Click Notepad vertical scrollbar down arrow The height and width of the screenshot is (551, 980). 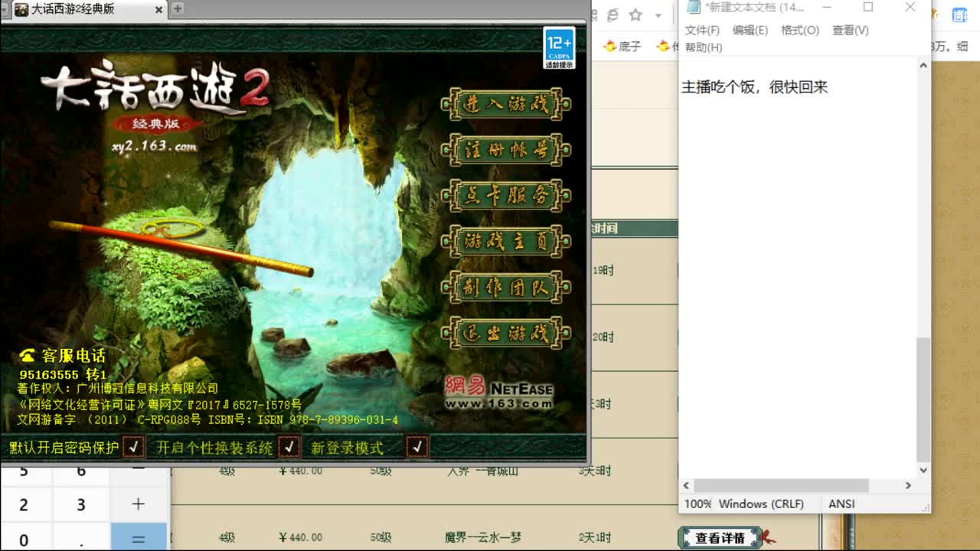pos(923,470)
